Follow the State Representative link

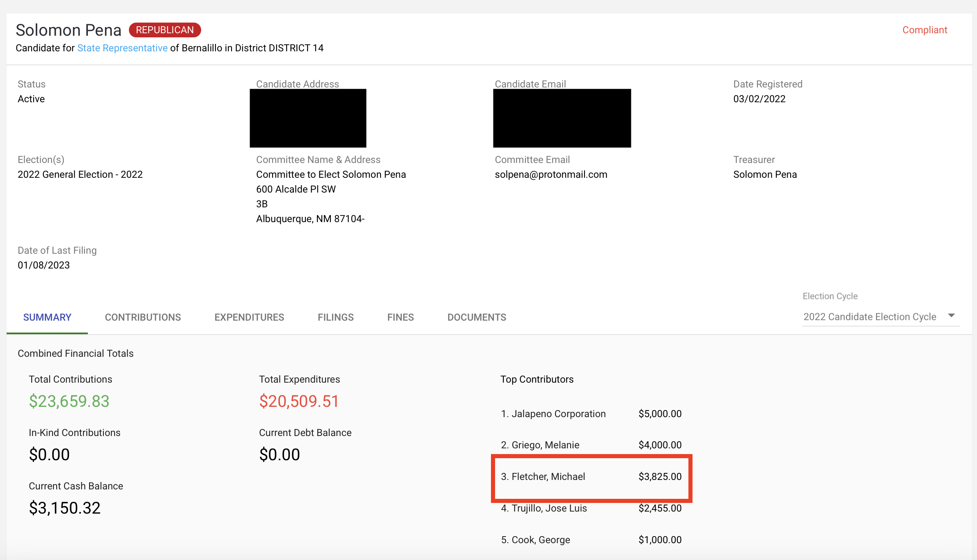(x=122, y=48)
